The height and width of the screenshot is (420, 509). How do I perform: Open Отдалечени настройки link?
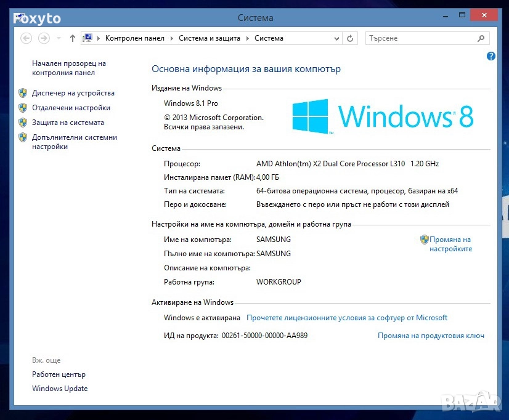[71, 108]
